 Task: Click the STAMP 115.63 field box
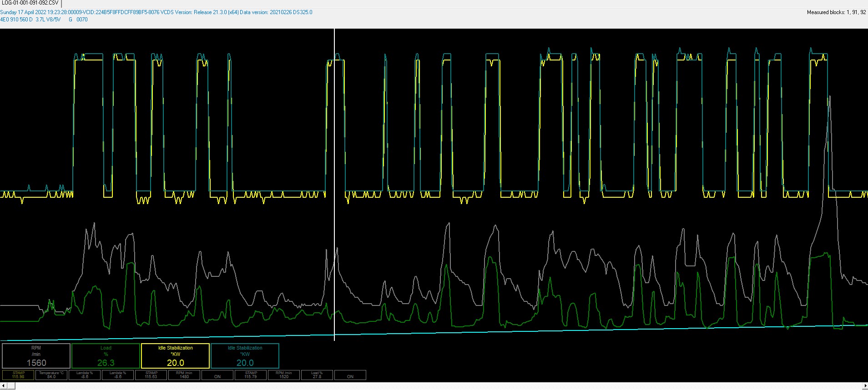point(151,375)
